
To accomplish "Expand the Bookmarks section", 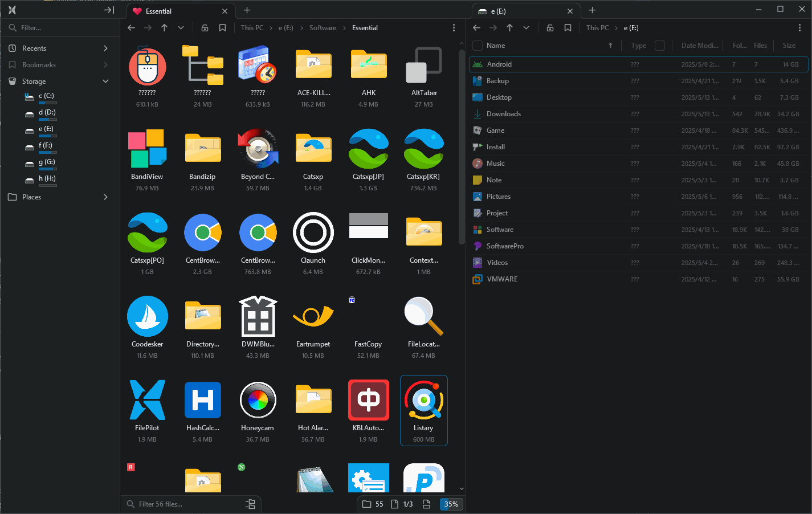I will (x=106, y=65).
